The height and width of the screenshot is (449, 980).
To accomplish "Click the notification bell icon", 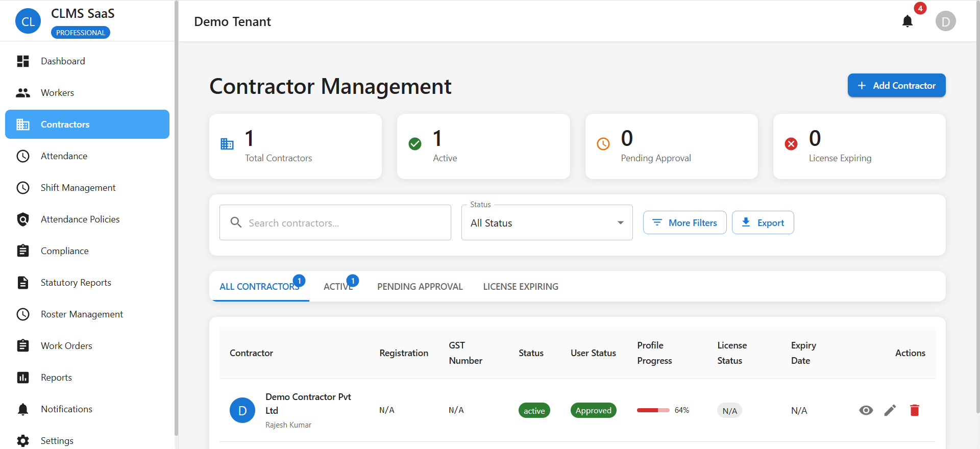I will click(x=907, y=21).
